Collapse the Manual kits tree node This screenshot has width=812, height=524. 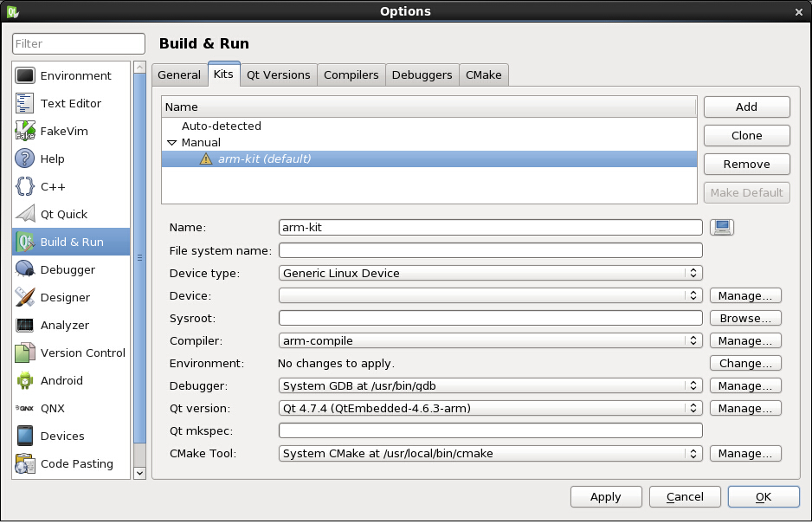point(172,143)
